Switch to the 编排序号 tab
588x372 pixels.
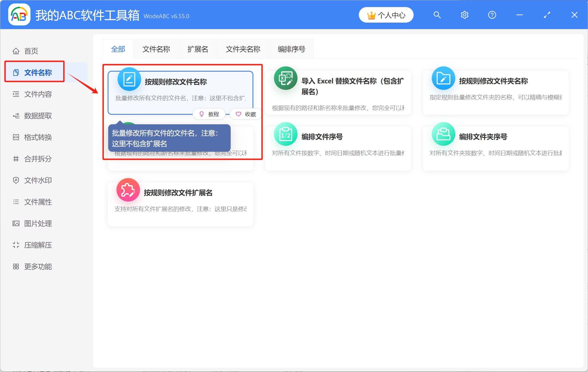[x=291, y=49]
